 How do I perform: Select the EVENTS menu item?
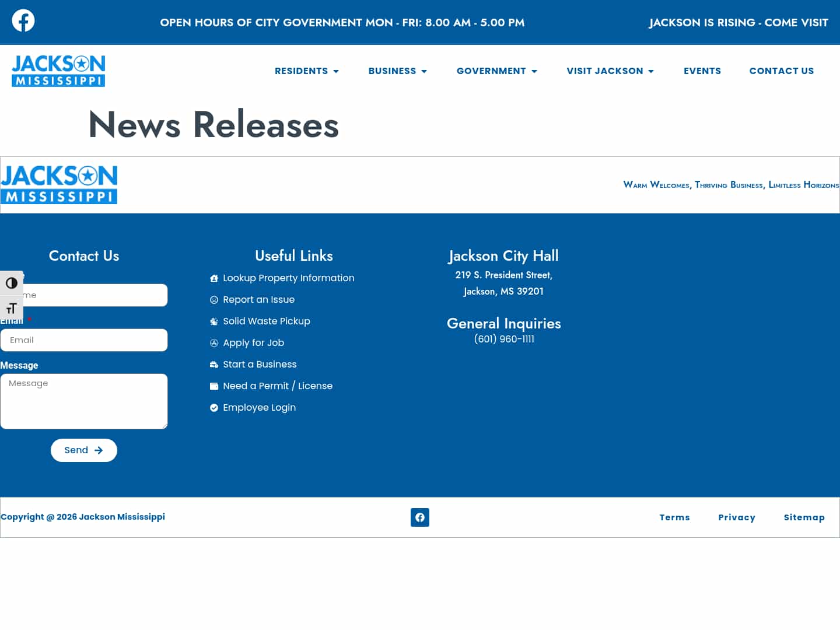(702, 71)
